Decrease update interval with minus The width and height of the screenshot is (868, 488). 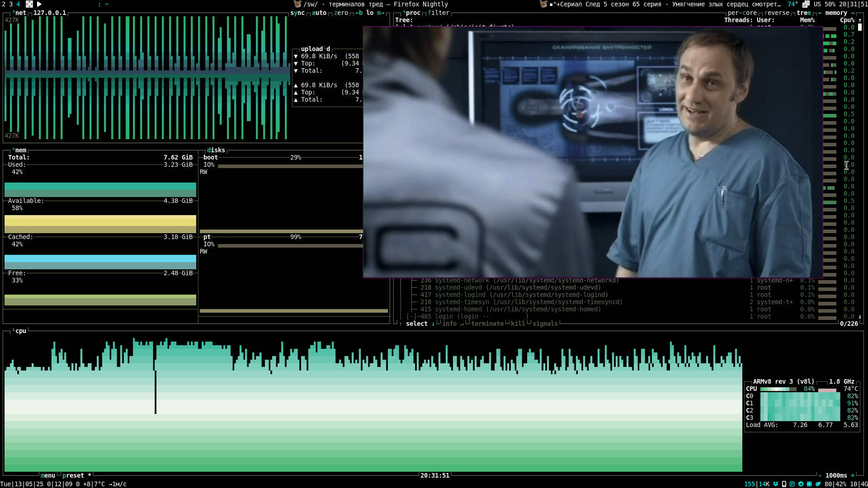pyautogui.click(x=820, y=475)
